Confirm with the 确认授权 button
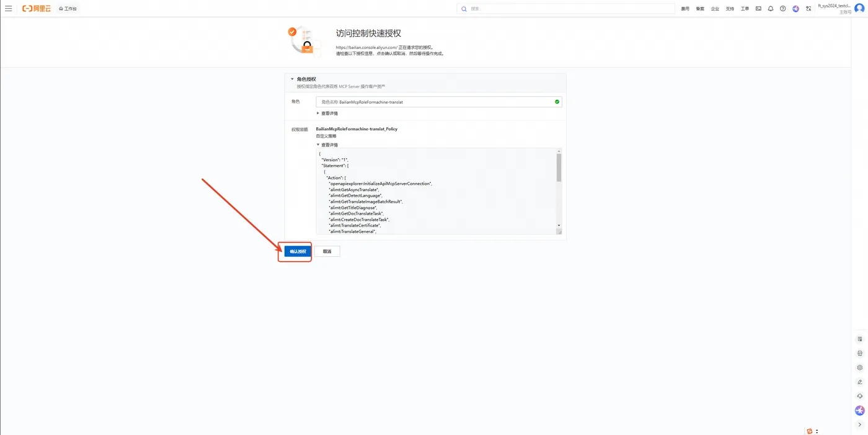The image size is (868, 435). (x=298, y=251)
